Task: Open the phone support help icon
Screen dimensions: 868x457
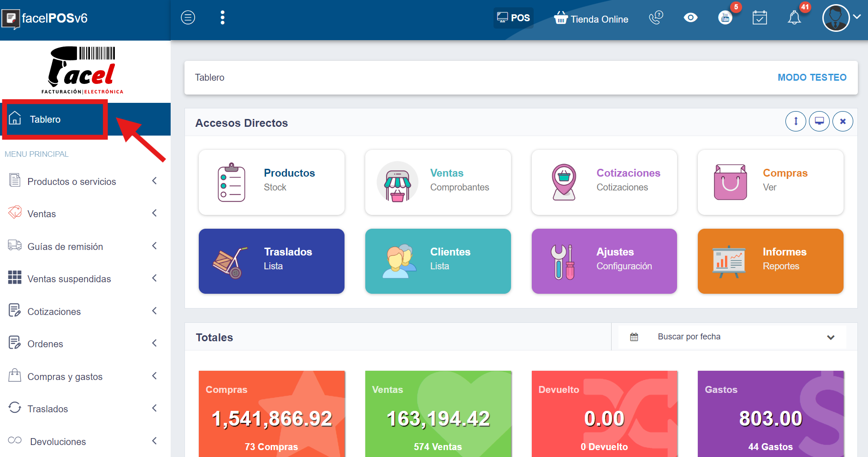Action: (656, 18)
